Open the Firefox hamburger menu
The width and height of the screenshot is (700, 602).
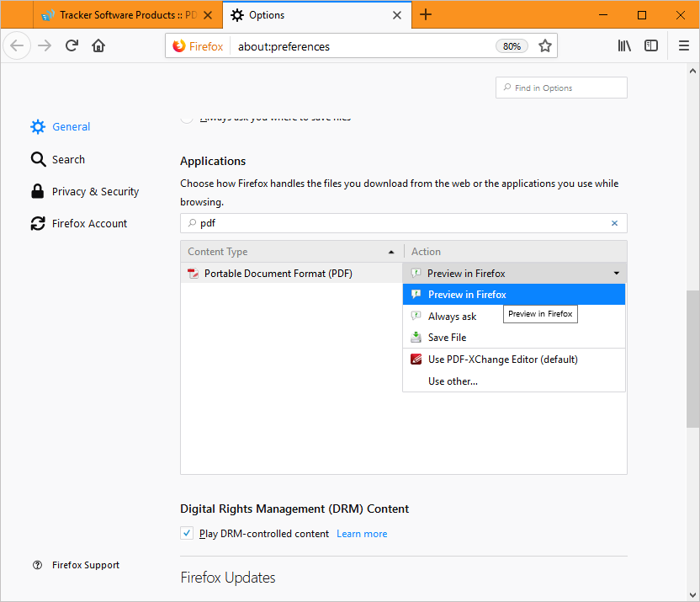click(683, 45)
